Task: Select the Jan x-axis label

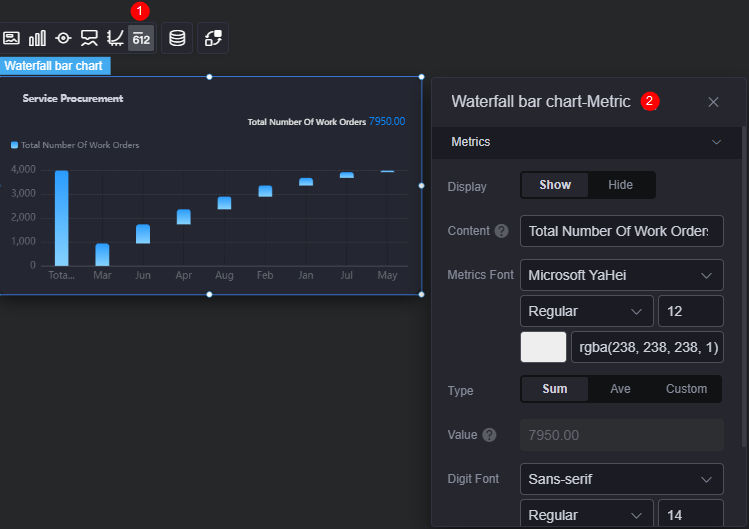Action: tap(306, 275)
